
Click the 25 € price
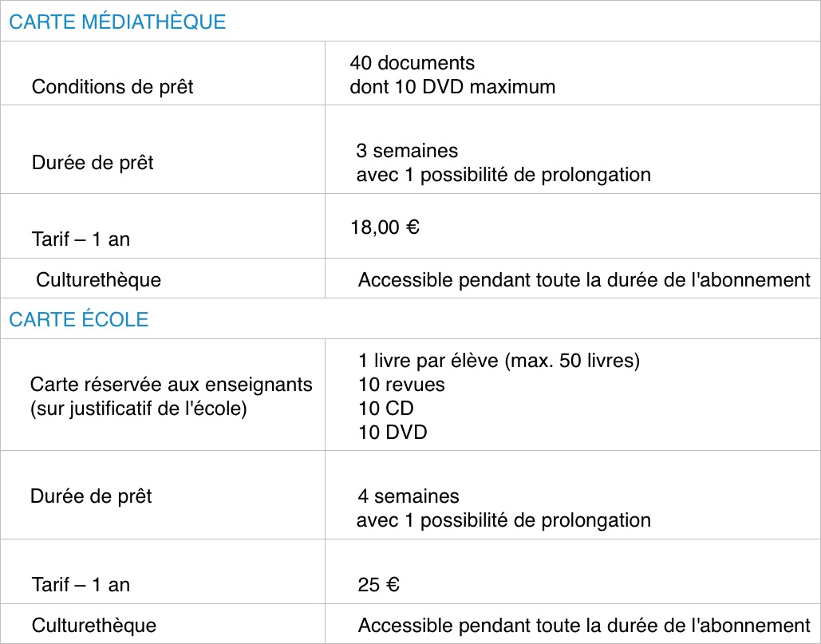(378, 585)
